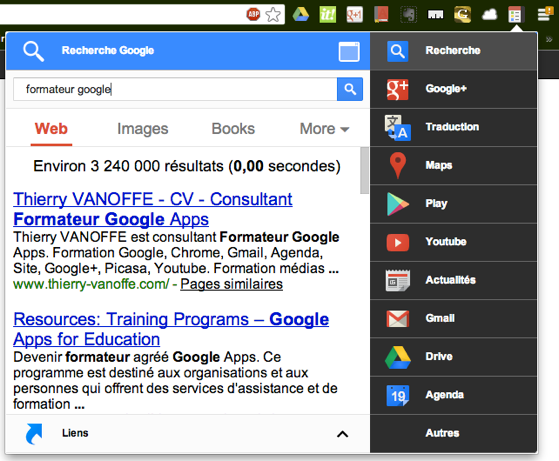The image size is (559, 461).
Task: Click the Drive icon in side menu
Action: point(398,357)
